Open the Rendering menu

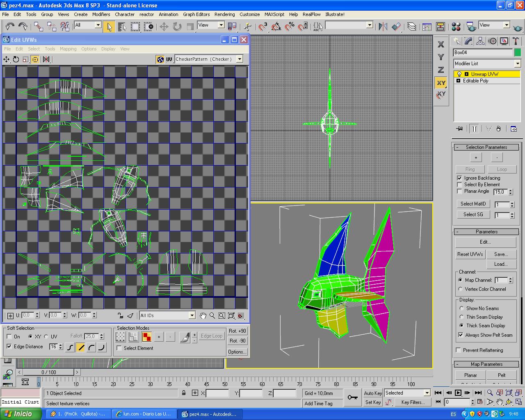[224, 14]
